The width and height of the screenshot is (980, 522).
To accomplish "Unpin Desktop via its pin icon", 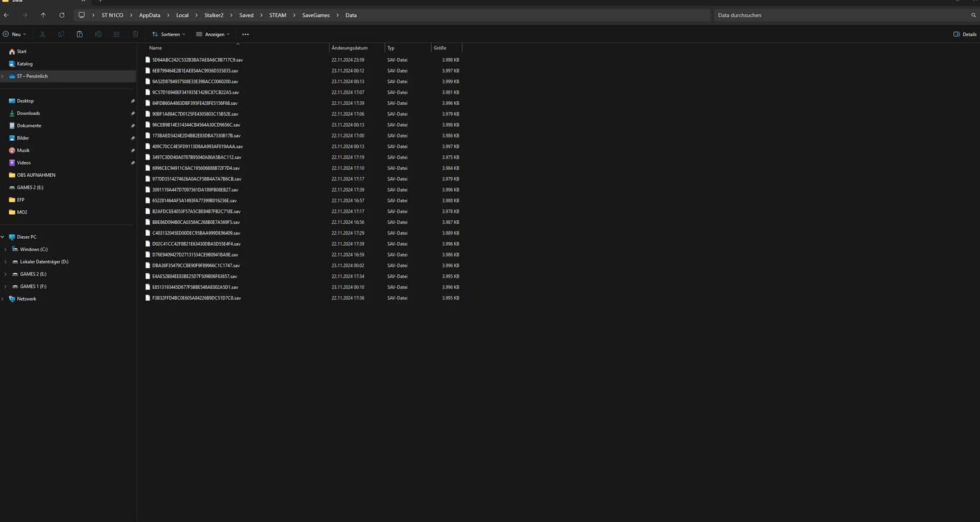I will (x=133, y=101).
